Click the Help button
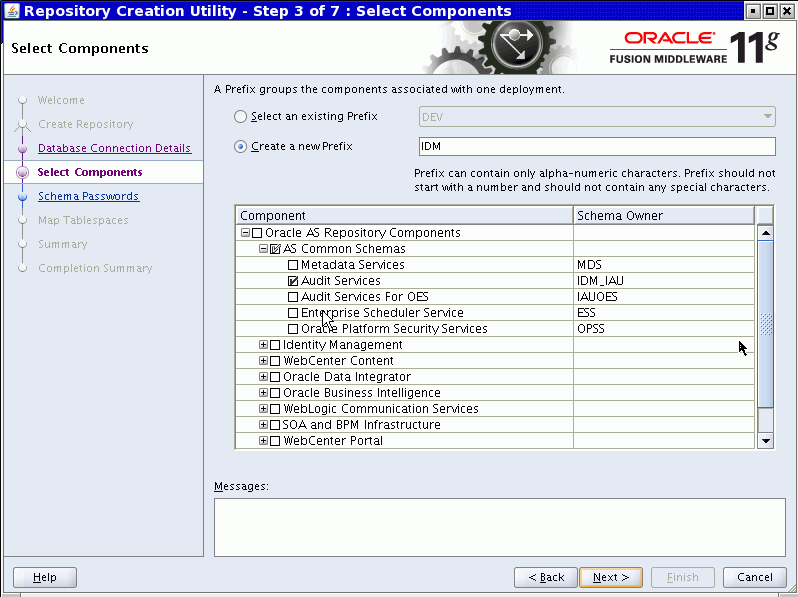798x597 pixels. point(45,577)
